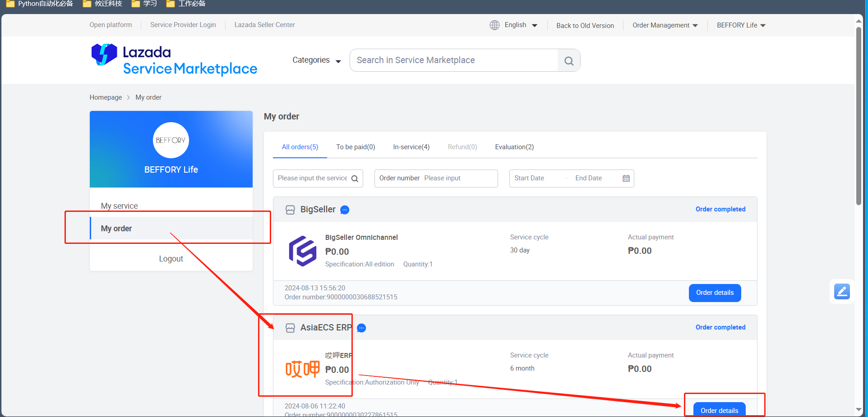Screen dimensions: 868x417
Task: Switch to the In-service(4) tab
Action: point(411,147)
